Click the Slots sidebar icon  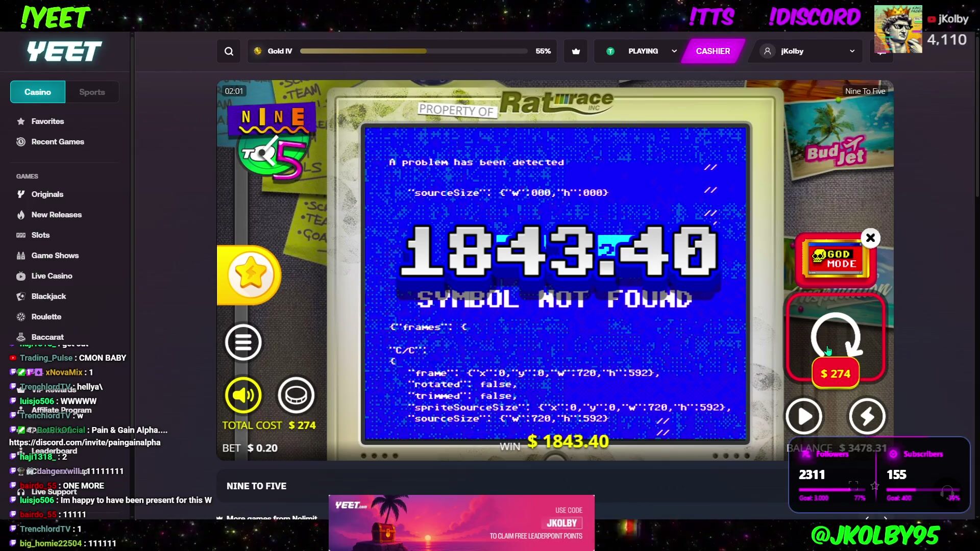coord(21,235)
